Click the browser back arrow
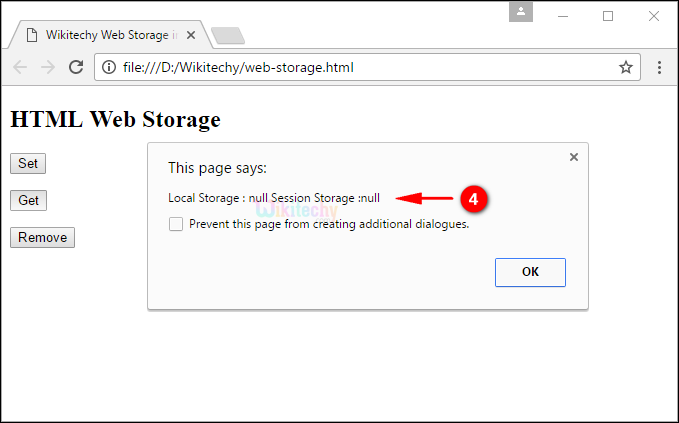Screen dimensions: 679x423 pos(20,68)
